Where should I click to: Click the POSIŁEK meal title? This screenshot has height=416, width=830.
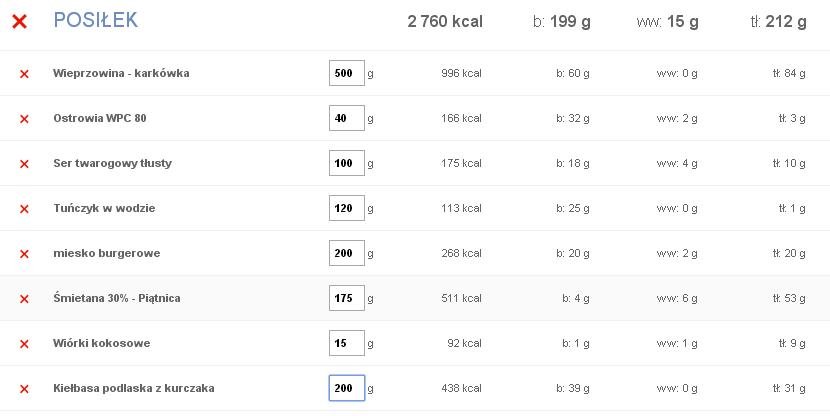click(96, 20)
